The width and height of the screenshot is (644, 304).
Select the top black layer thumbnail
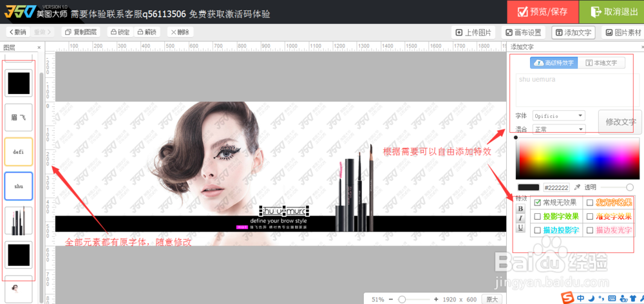pos(19,83)
